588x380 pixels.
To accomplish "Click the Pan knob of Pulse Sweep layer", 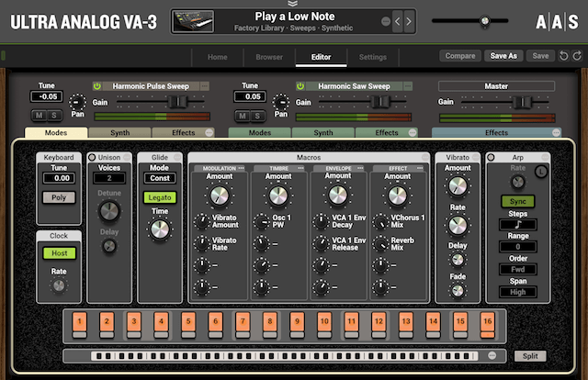I will pos(77,102).
